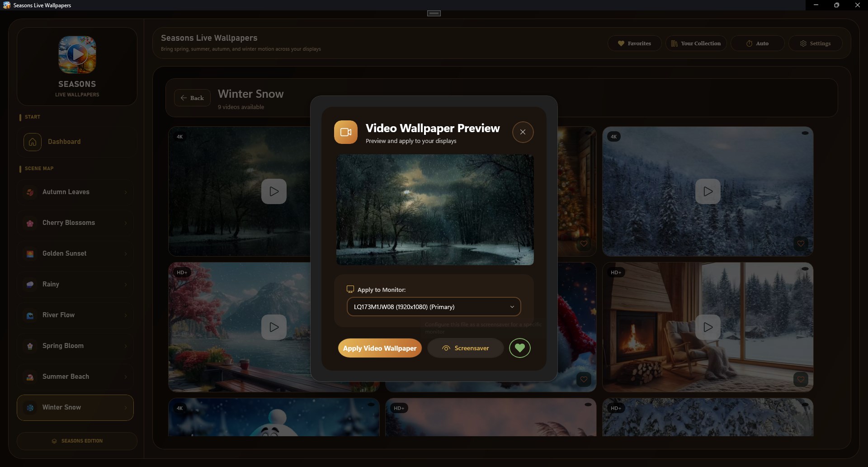Expand Golden Sunset chevron arrow
This screenshot has height=467, width=868.
tap(126, 254)
